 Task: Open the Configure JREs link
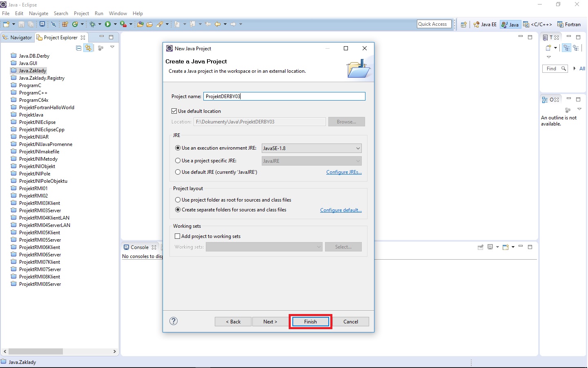point(344,172)
